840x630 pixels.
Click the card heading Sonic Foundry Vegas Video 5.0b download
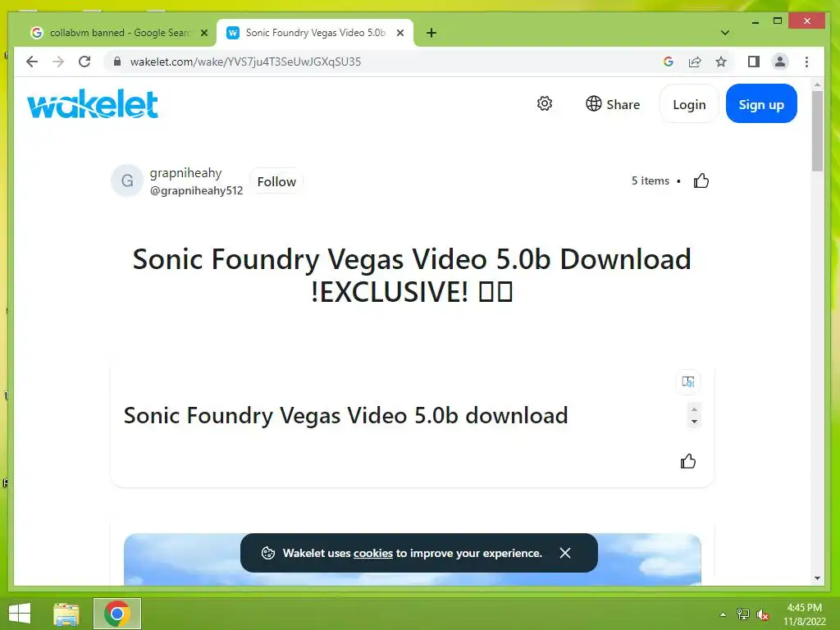[x=345, y=415]
